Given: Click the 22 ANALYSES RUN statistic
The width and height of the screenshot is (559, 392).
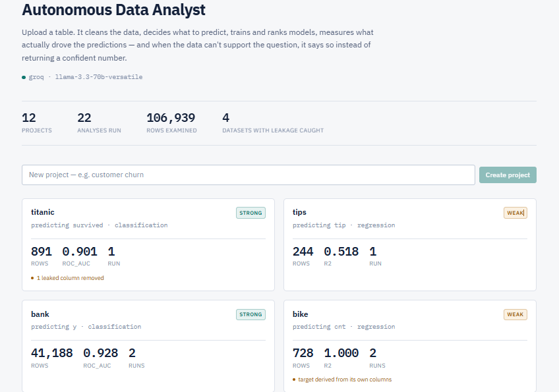Looking at the screenshot, I should [99, 123].
